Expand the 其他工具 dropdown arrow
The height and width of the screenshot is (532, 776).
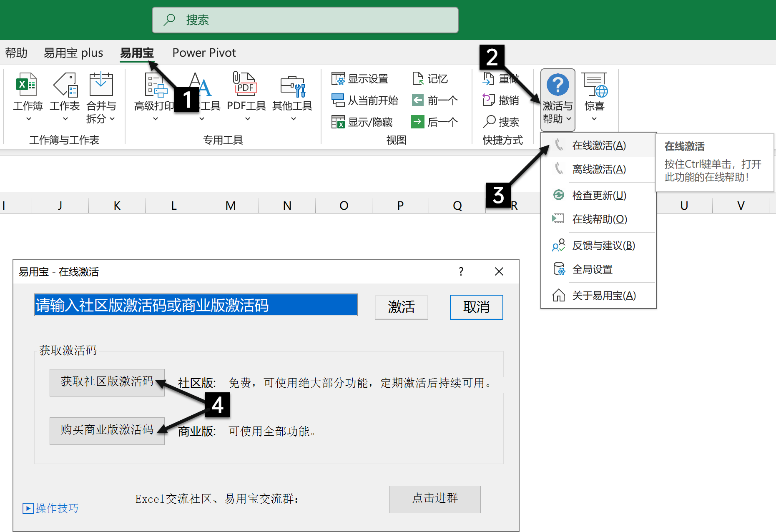[x=293, y=119]
